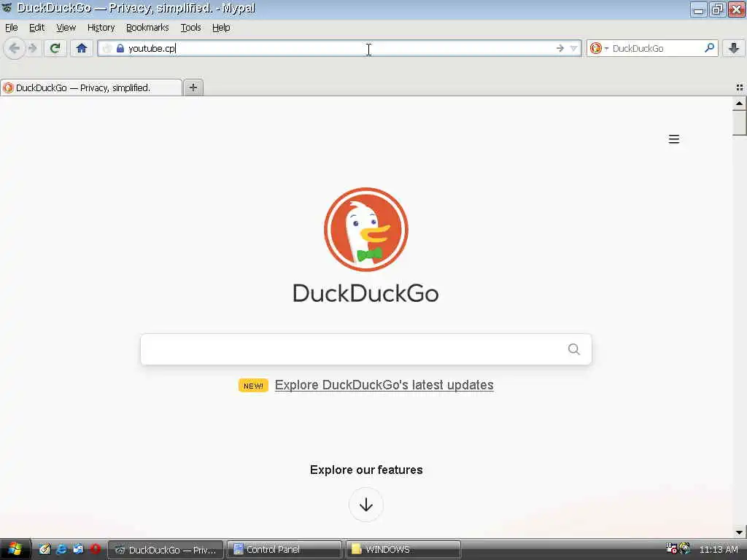Click the DuckDuckGo Mypal taskbar button
The image size is (747, 560).
click(x=166, y=550)
